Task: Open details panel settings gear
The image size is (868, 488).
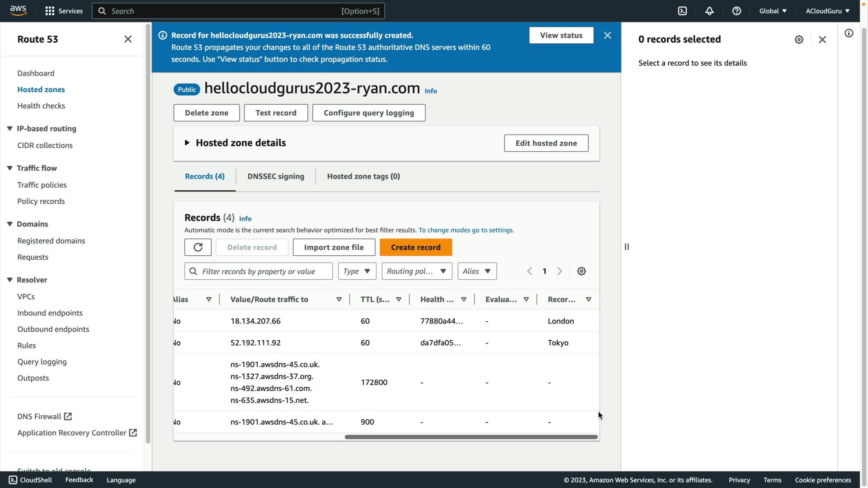Action: pyautogui.click(x=799, y=40)
